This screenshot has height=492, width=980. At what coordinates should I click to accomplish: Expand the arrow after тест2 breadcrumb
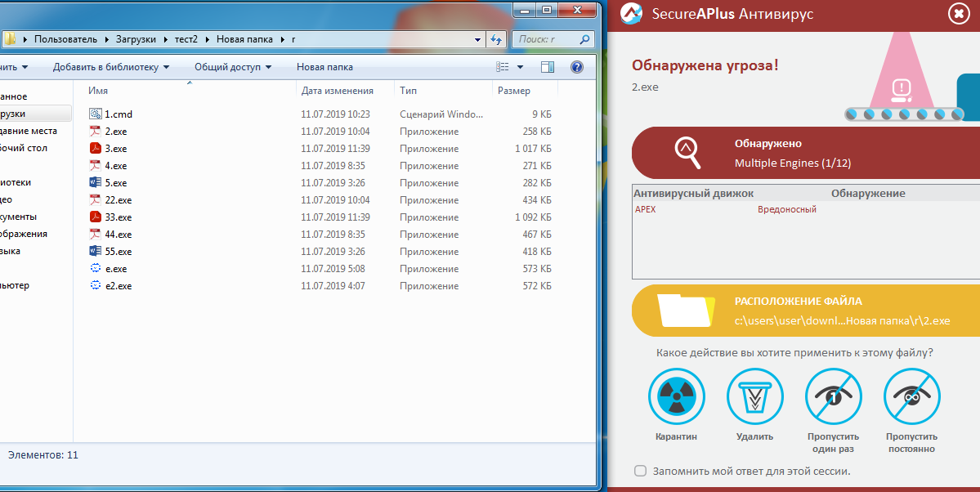tap(208, 39)
